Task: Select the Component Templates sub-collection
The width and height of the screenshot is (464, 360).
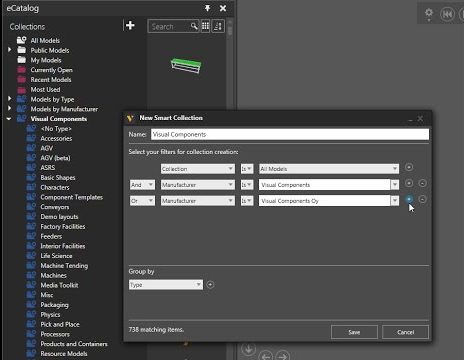Action: tap(71, 197)
